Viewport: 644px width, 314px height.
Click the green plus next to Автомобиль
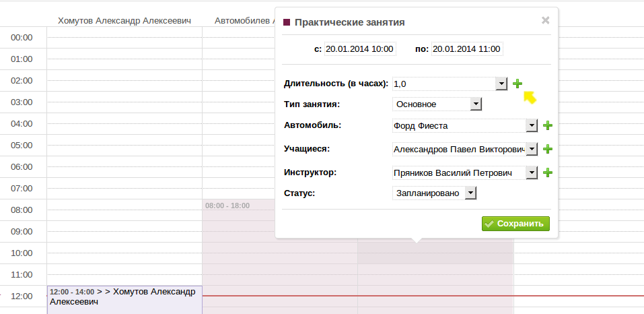pyautogui.click(x=548, y=126)
